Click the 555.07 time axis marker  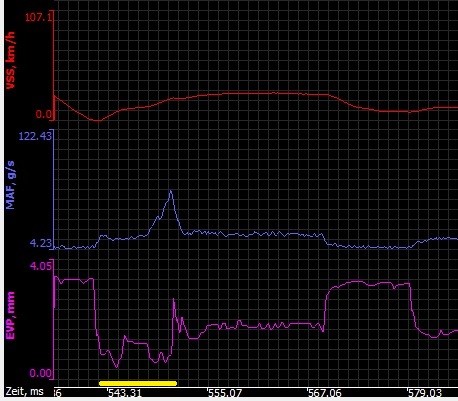[224, 393]
